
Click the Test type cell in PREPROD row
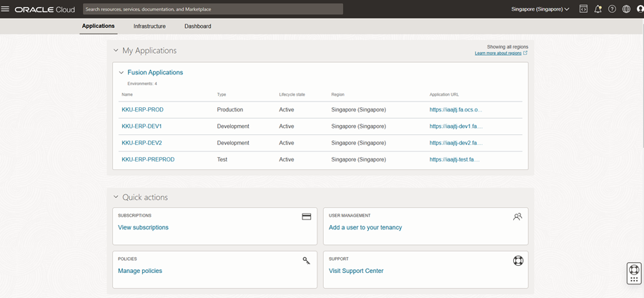222,159
